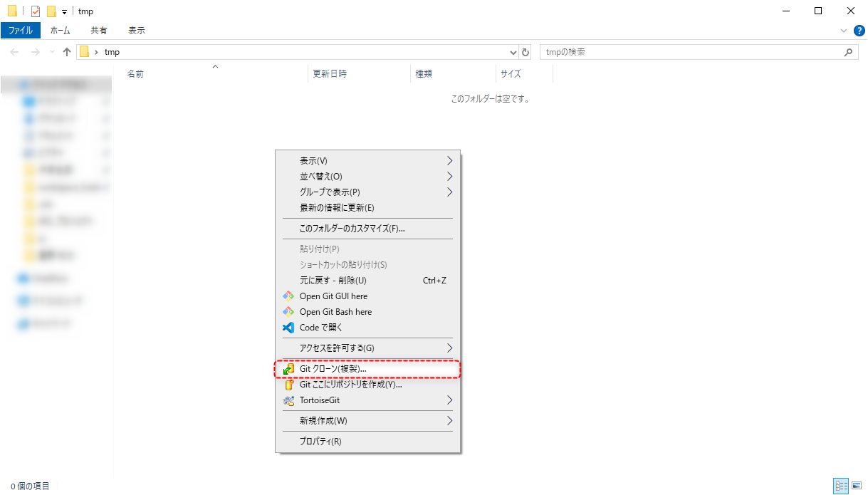868x495 pixels.
Task: Go up one folder level arrow
Action: 67,52
